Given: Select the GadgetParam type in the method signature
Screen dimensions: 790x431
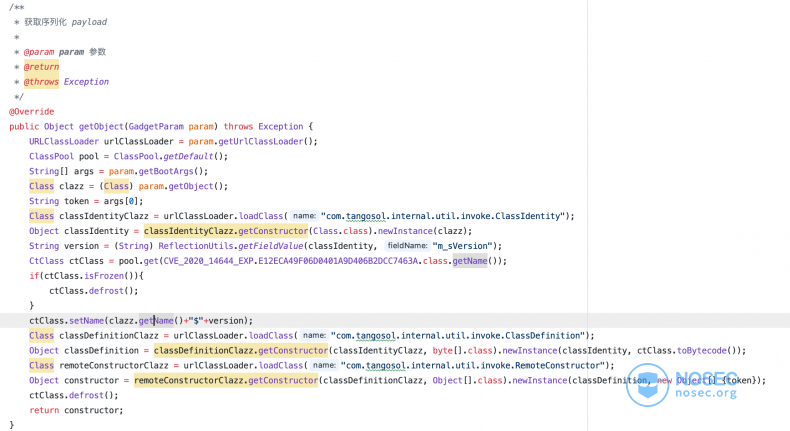Looking at the screenshot, I should [156, 127].
